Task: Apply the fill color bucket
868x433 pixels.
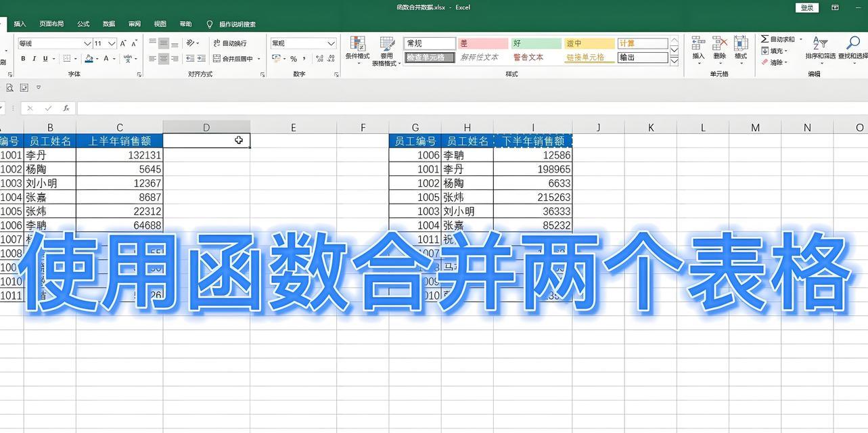Action: [88, 59]
